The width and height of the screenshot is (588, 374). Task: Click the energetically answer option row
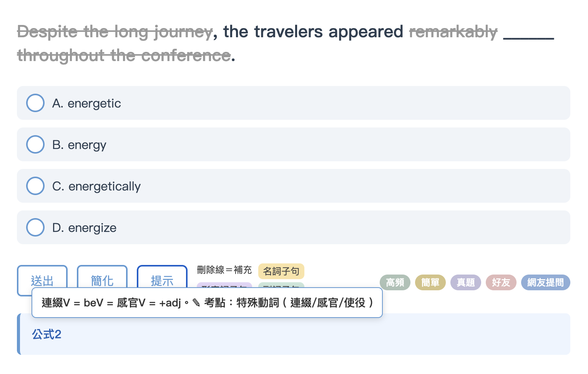pos(294,186)
